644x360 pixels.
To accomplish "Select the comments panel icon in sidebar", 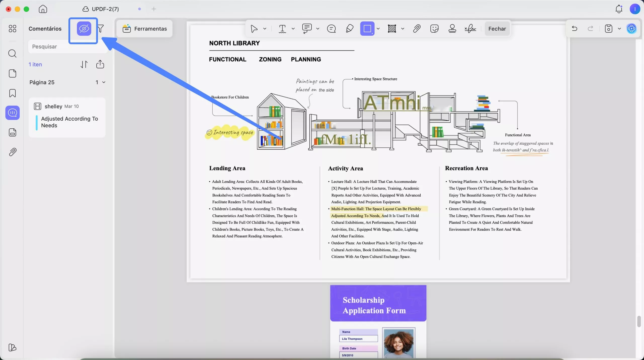I will pos(12,113).
